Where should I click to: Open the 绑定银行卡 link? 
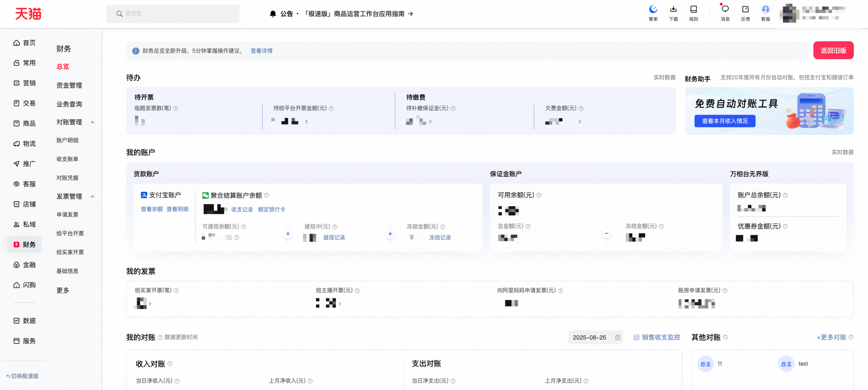pyautogui.click(x=272, y=210)
